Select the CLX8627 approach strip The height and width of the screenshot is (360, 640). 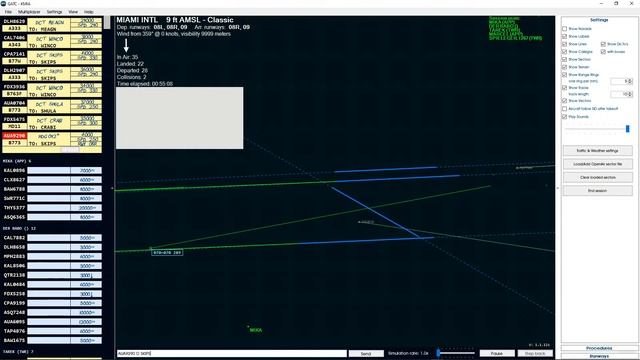click(x=52, y=180)
